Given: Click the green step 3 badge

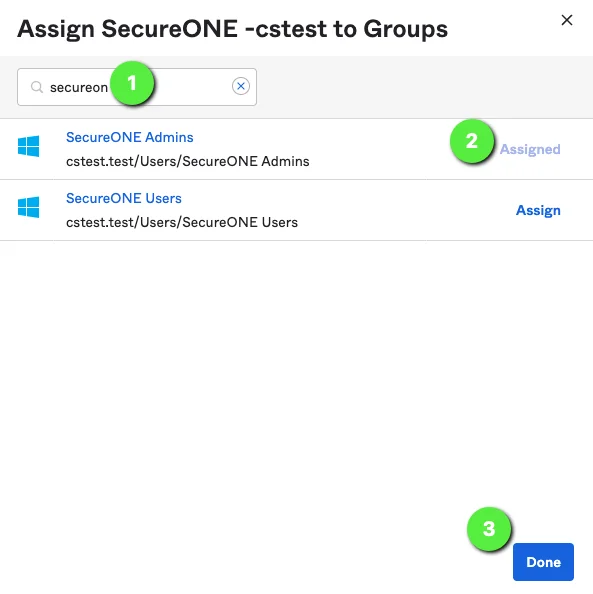Looking at the screenshot, I should point(489,529).
